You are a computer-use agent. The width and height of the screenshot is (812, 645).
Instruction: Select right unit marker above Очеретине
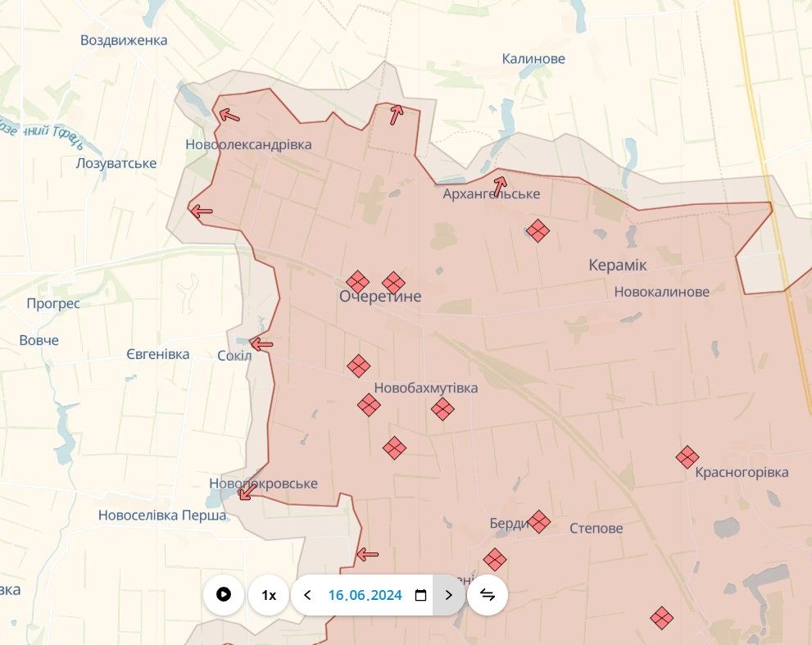point(393,284)
